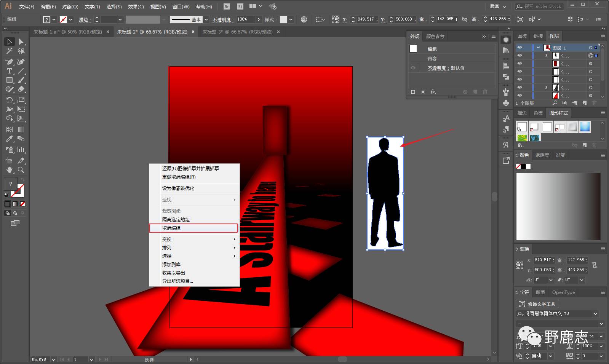Open the zoom level dropdown at 66.67%

pos(53,359)
